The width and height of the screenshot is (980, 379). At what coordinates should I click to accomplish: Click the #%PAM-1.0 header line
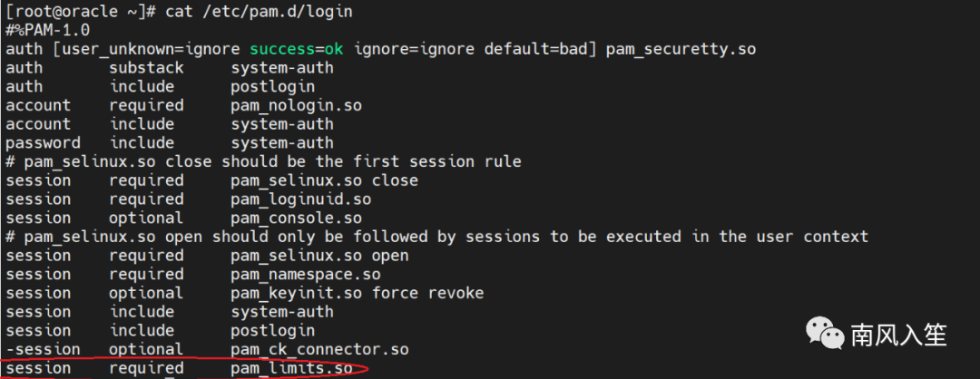(x=48, y=31)
